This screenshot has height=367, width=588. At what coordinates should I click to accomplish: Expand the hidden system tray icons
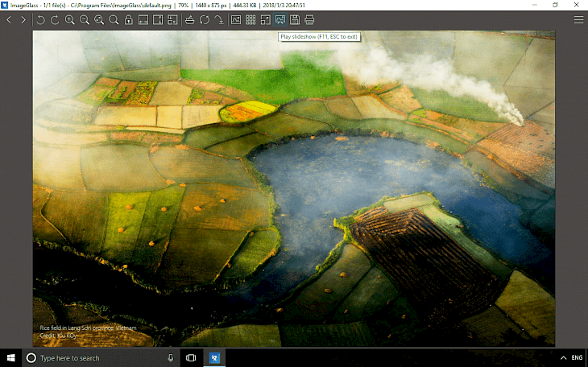(563, 358)
